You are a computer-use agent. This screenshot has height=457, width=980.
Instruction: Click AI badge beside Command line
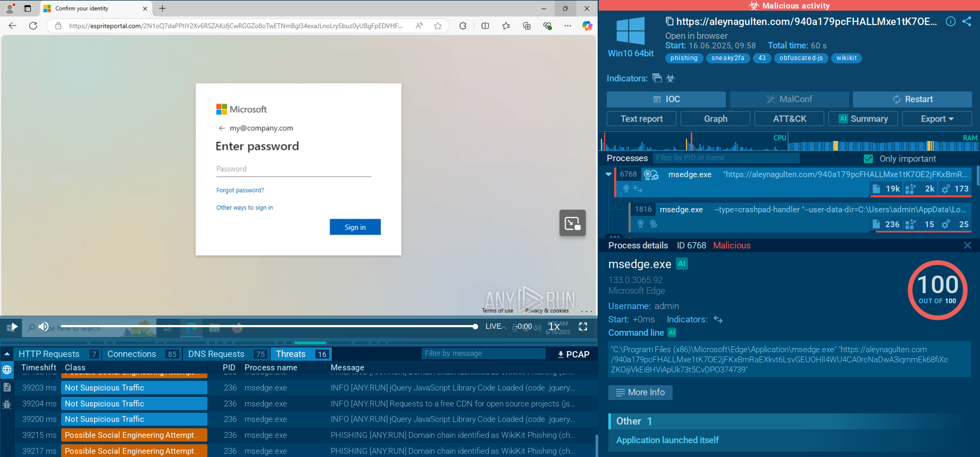pos(672,333)
